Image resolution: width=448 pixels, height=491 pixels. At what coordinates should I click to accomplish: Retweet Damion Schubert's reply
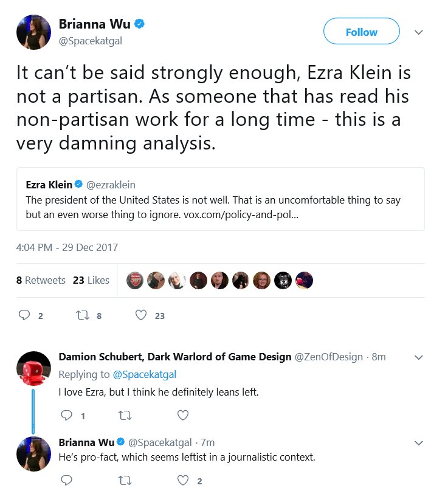click(x=125, y=416)
